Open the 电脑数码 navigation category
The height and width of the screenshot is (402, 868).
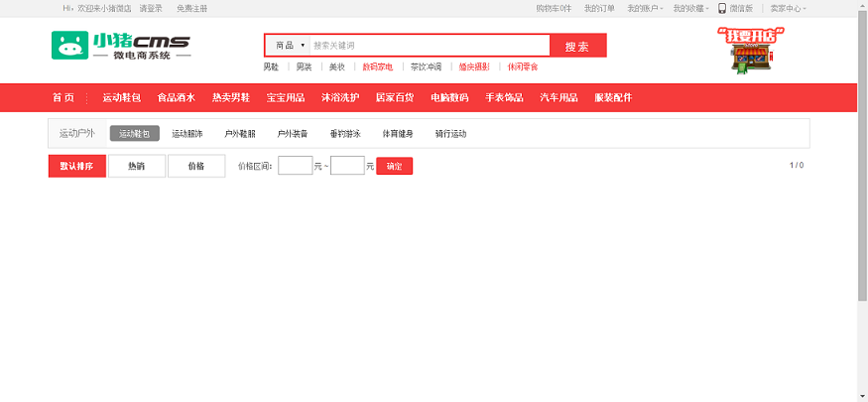[x=448, y=97]
